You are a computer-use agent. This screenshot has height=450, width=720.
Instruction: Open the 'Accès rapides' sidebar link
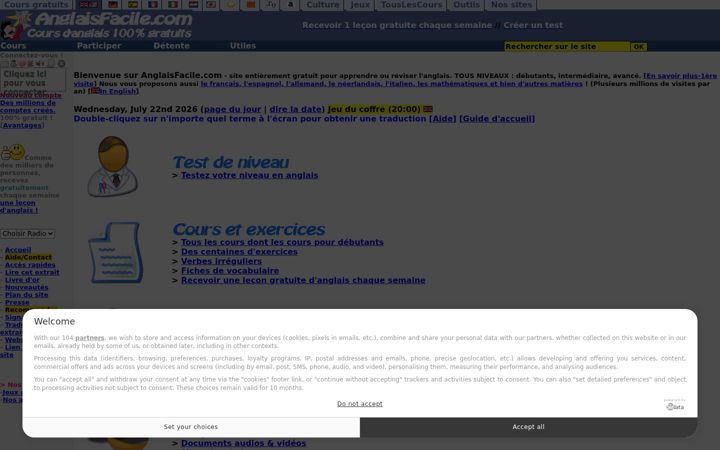[x=30, y=265]
